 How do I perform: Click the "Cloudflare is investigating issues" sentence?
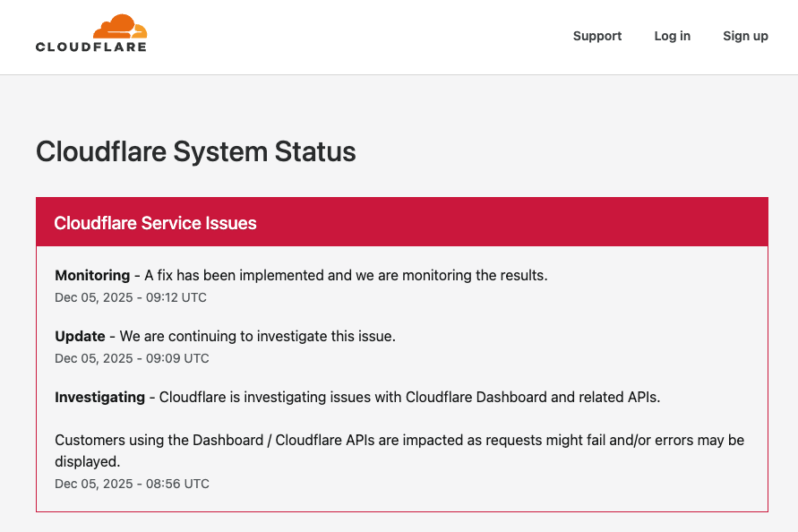click(409, 397)
